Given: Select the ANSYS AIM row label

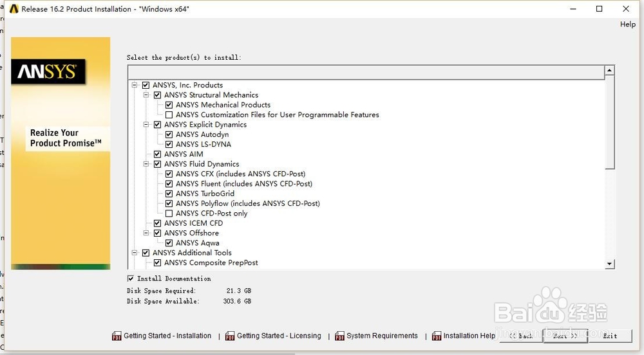Looking at the screenshot, I should (x=184, y=154).
